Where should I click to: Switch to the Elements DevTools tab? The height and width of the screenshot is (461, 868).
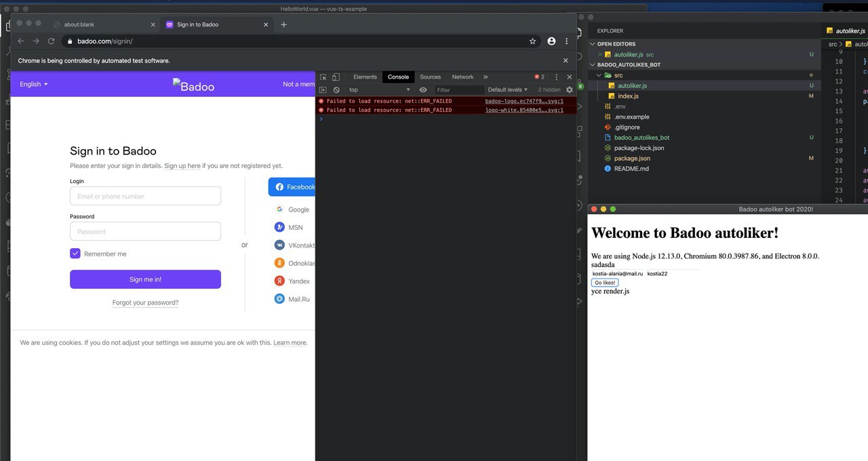coord(365,77)
